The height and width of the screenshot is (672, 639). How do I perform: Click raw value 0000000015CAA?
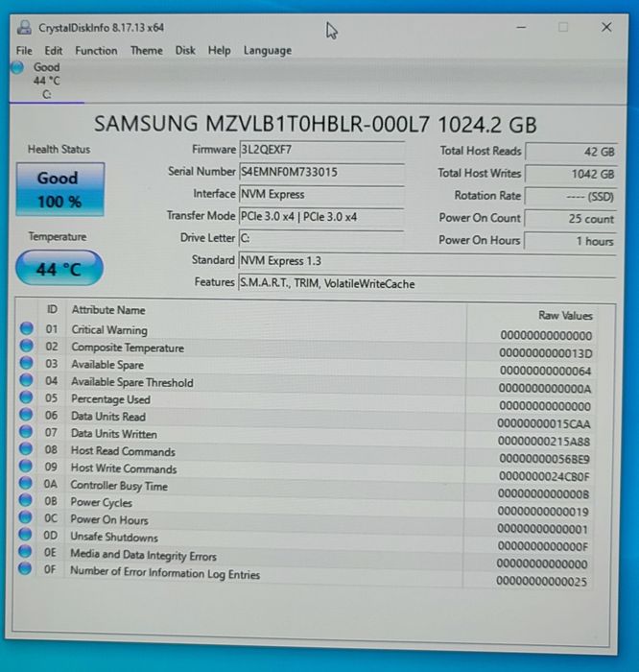[544, 424]
